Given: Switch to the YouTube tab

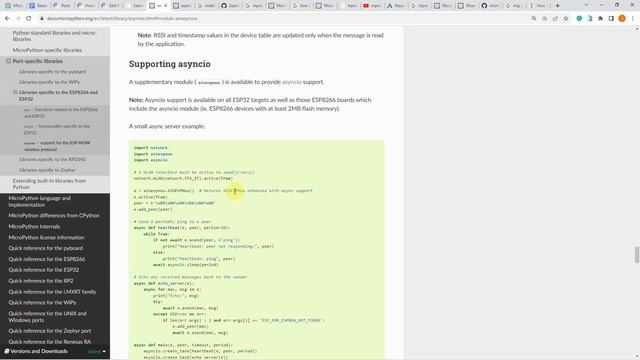Looking at the screenshot, I should (371, 6).
